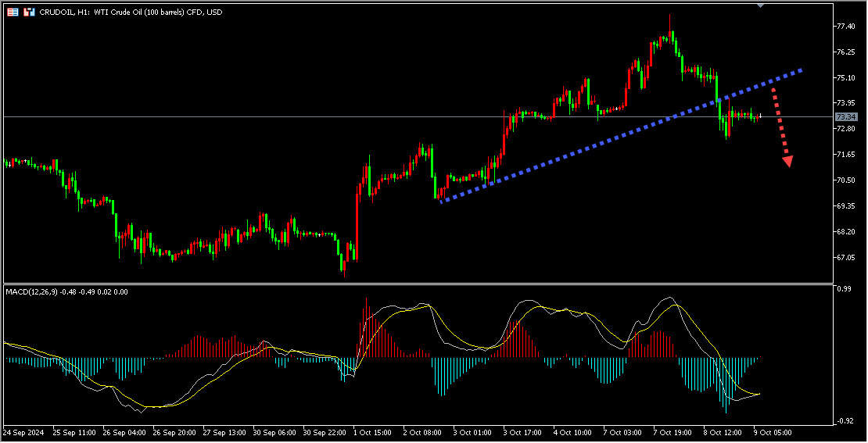Click the 7 Oct 19:00 time label
Viewport: 868px width, 443px height.
[x=672, y=432]
